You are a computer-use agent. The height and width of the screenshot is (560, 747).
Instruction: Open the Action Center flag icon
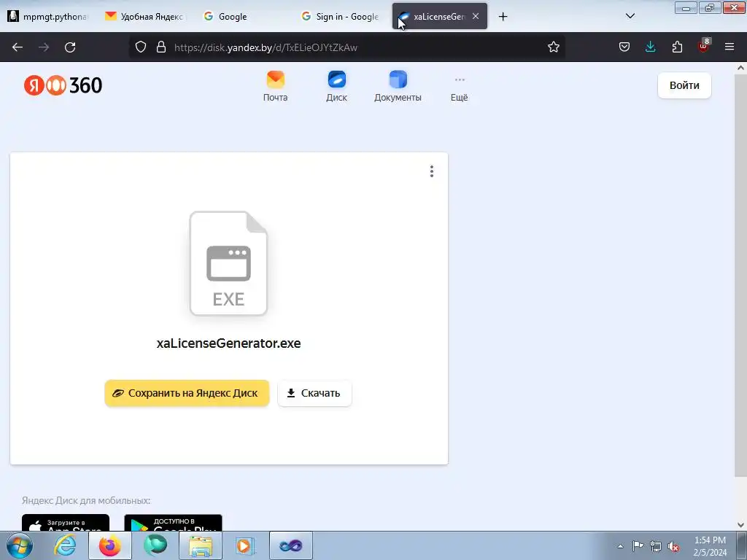tap(638, 546)
